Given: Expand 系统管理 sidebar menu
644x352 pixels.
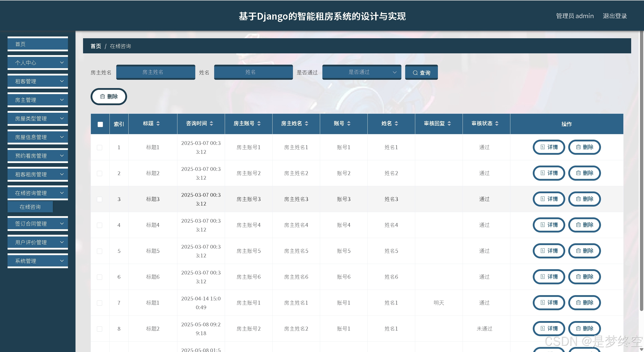Looking at the screenshot, I should pos(38,261).
